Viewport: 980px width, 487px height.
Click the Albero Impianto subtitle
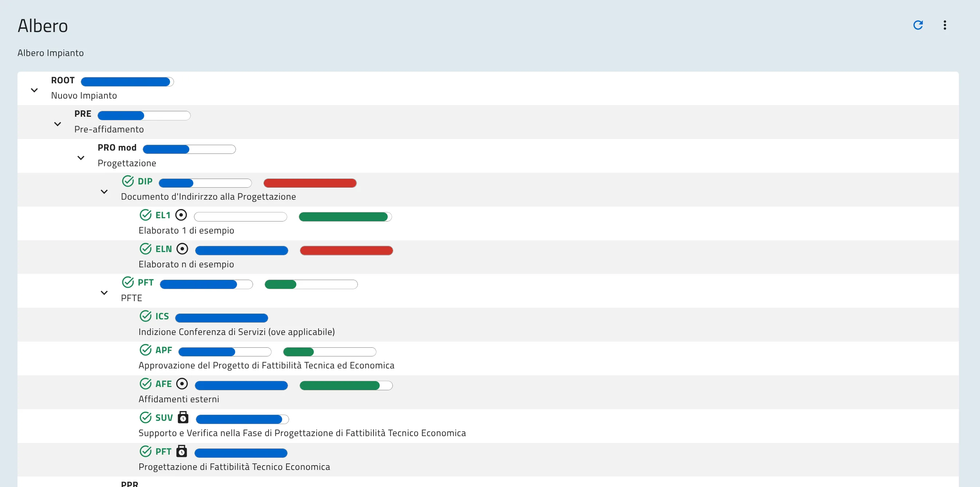click(x=51, y=53)
